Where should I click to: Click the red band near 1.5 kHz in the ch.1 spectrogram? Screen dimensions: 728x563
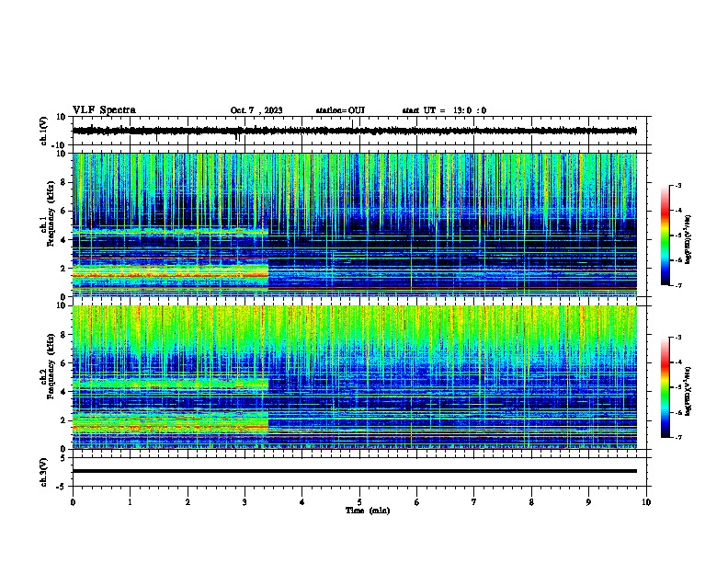pyautogui.click(x=170, y=275)
